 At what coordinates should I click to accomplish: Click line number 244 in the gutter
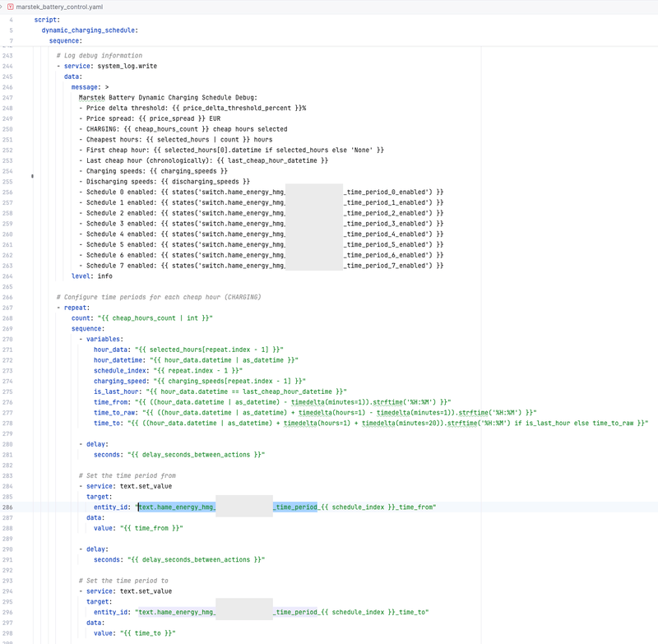(7, 66)
